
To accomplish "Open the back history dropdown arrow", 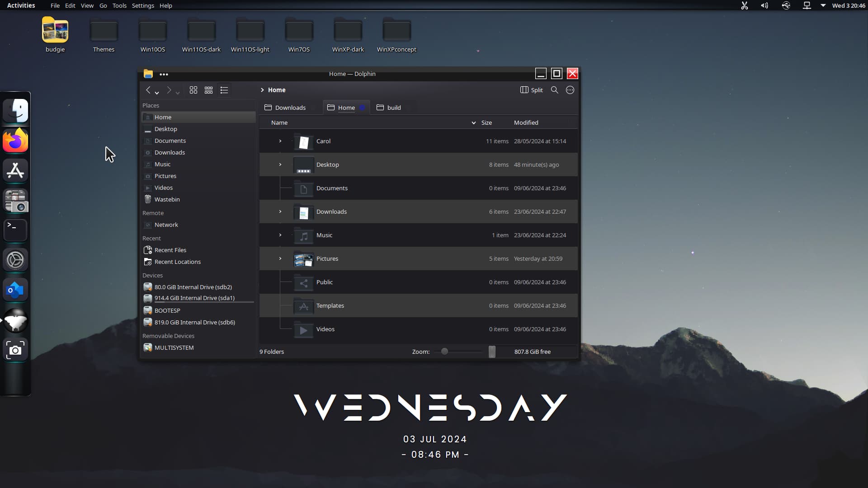I will 157,93.
